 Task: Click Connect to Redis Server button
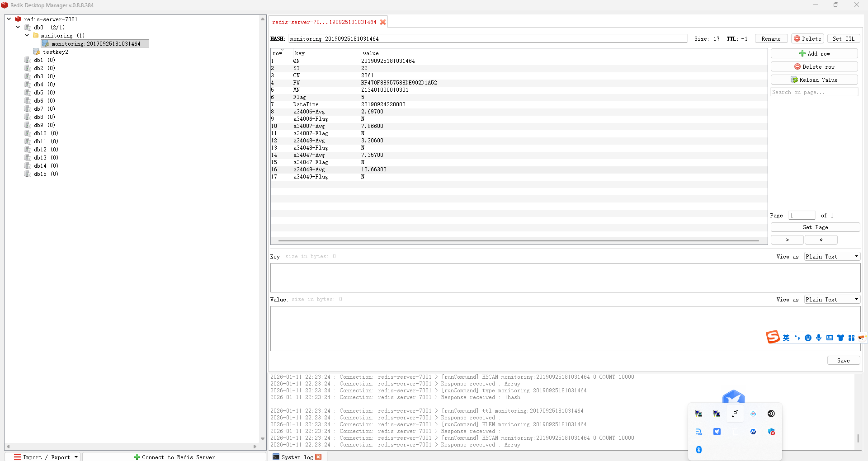pyautogui.click(x=174, y=457)
